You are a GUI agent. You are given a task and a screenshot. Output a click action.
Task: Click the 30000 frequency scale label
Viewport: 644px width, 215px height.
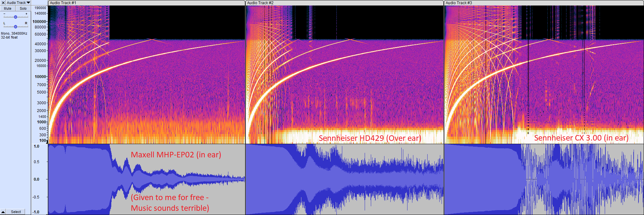coord(41,51)
